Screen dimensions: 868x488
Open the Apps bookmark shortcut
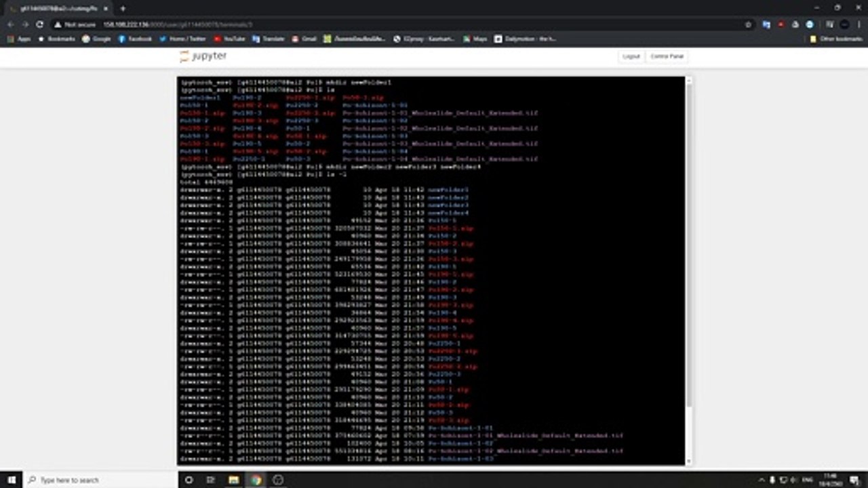(x=19, y=39)
